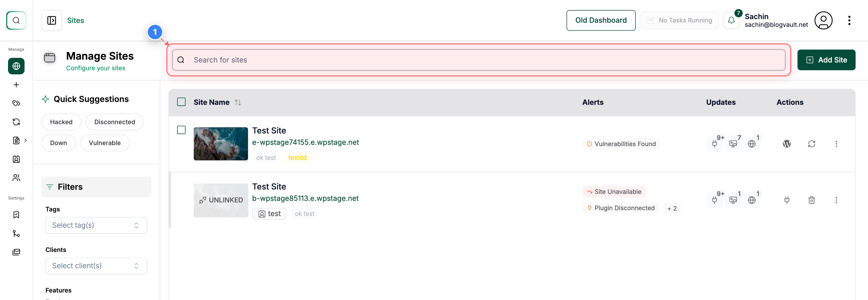Click the Add Site button
The width and height of the screenshot is (868, 300).
(x=826, y=60)
